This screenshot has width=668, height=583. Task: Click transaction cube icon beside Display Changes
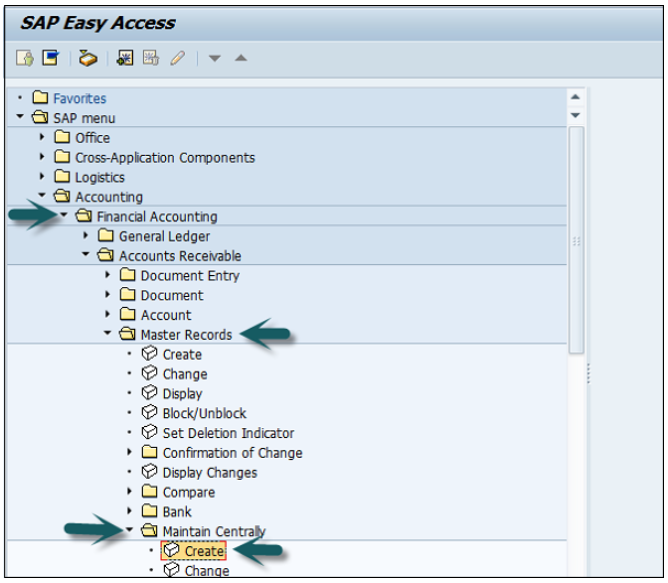pos(150,471)
